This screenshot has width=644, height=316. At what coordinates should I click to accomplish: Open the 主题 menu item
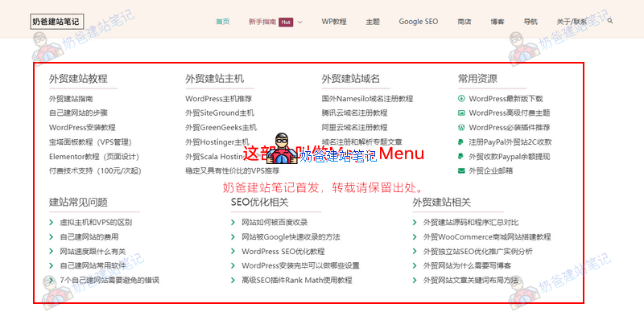(373, 22)
